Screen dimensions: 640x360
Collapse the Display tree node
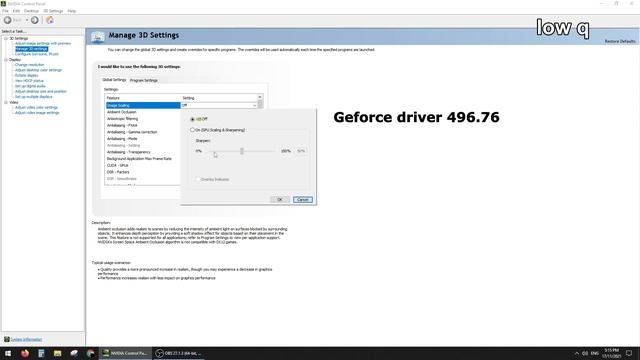pyautogui.click(x=6, y=60)
